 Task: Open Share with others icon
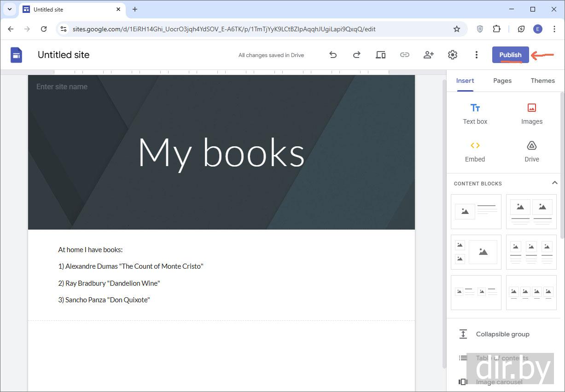(x=428, y=55)
